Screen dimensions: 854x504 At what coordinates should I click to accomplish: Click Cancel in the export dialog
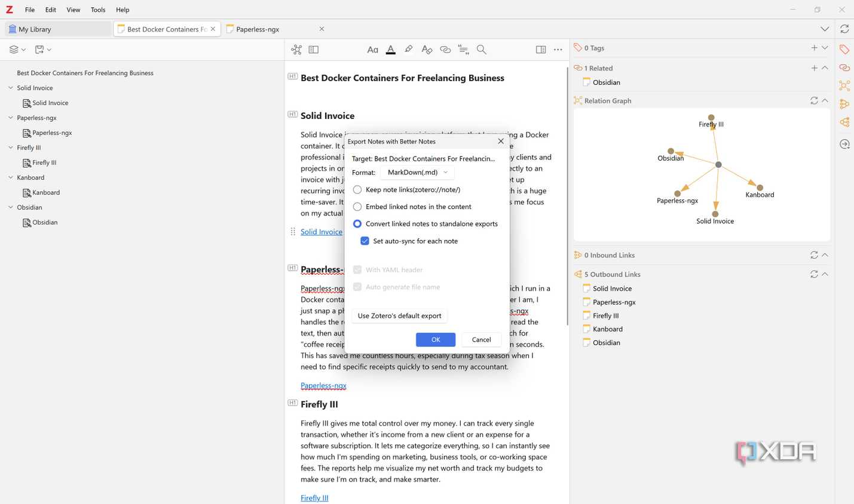click(x=481, y=340)
